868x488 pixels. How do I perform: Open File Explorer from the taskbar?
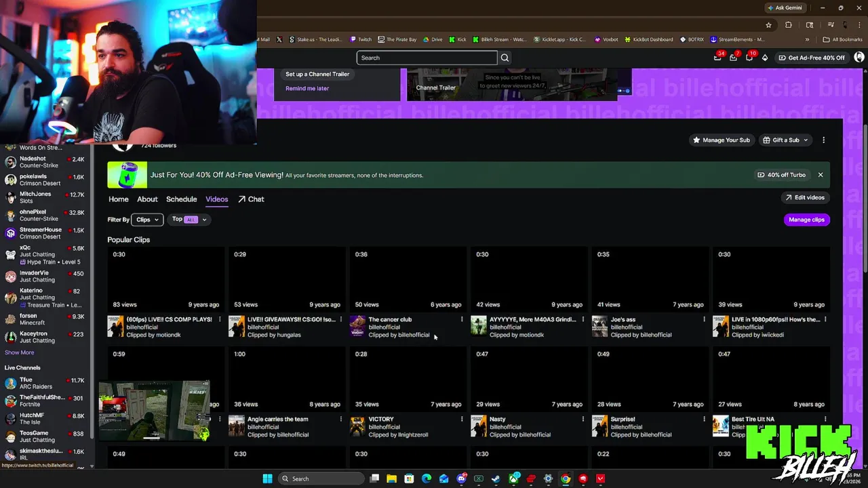[392, 479]
